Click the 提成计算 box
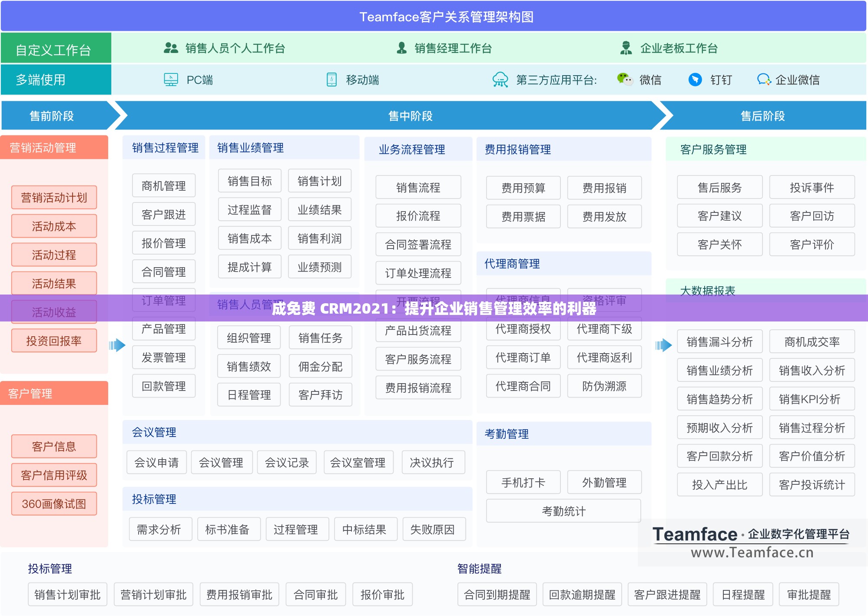Image resolution: width=868 pixels, height=616 pixels. (x=250, y=267)
